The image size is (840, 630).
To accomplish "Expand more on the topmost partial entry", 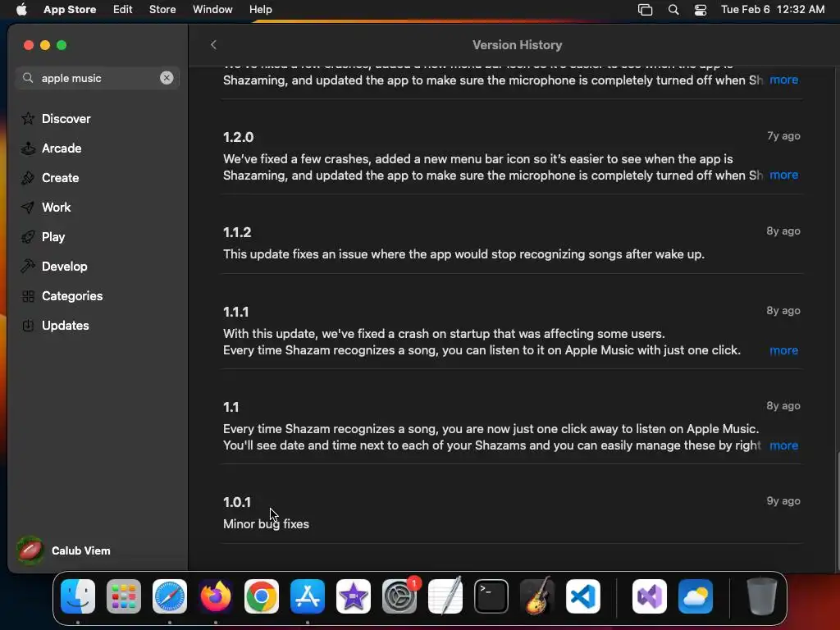I will coord(783,80).
